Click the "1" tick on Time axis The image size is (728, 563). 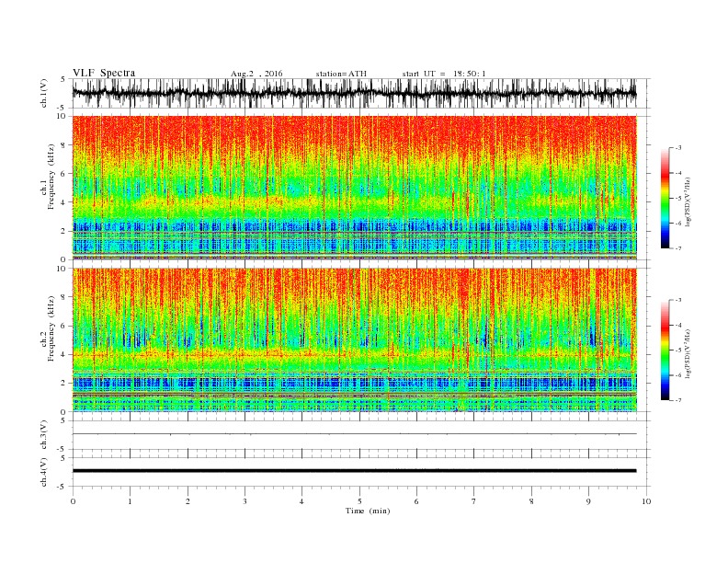[x=130, y=501]
